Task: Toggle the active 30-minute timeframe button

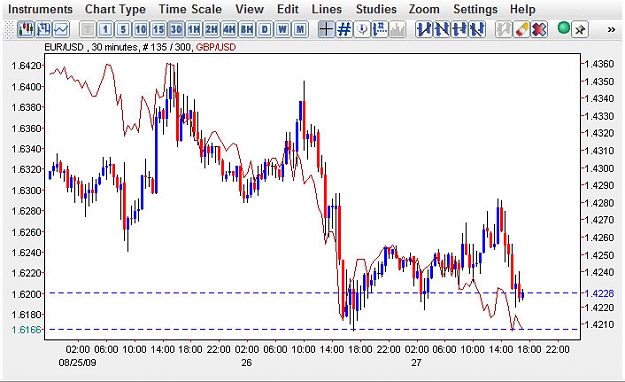Action: pos(176,30)
